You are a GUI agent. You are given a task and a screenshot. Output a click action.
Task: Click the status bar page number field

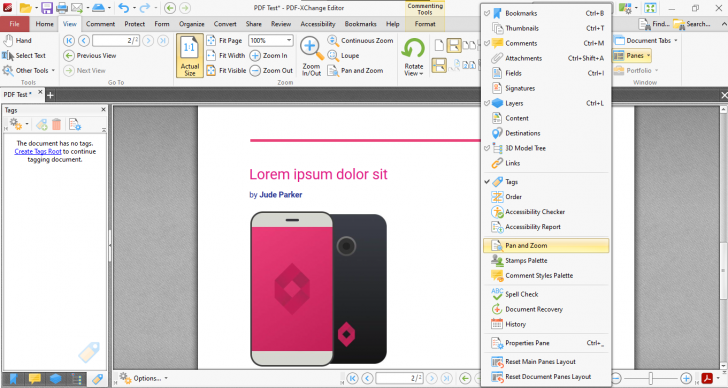click(399, 378)
